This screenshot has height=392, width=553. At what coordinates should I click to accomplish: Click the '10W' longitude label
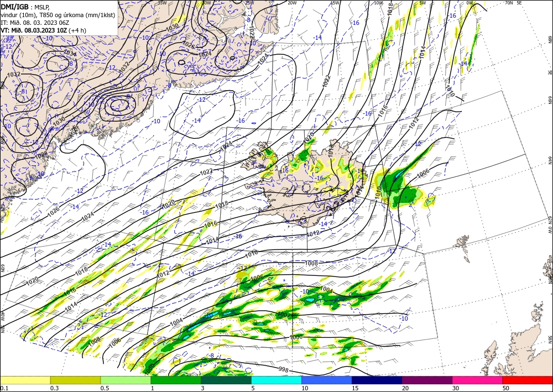point(378,3)
